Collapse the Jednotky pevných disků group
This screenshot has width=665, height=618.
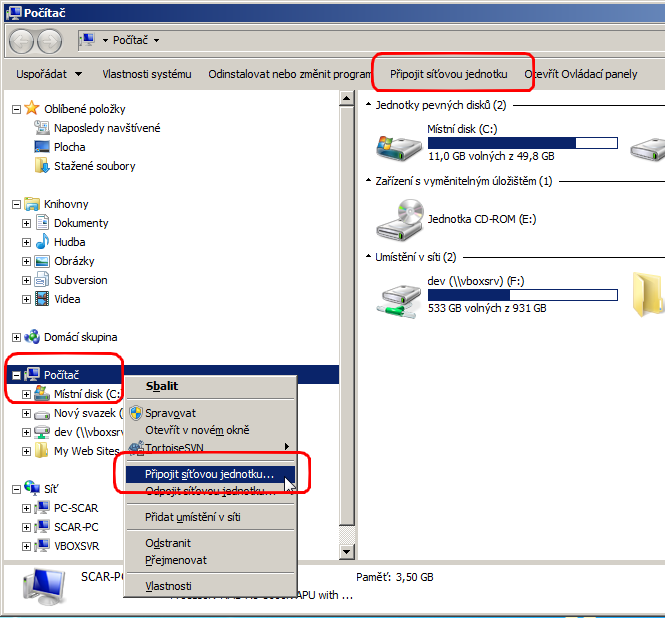(x=368, y=105)
